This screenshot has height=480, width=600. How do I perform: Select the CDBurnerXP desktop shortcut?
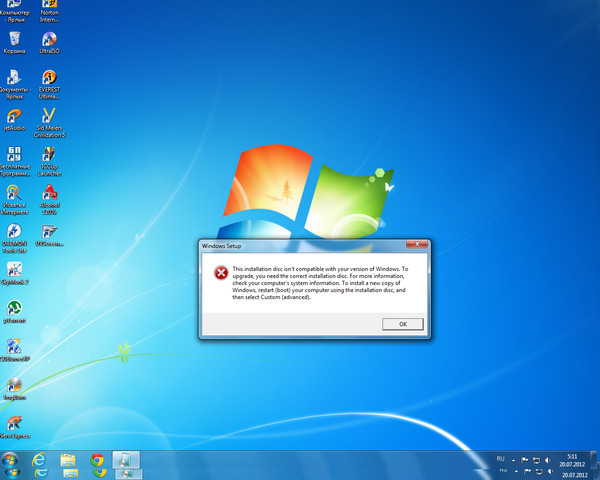pyautogui.click(x=15, y=350)
